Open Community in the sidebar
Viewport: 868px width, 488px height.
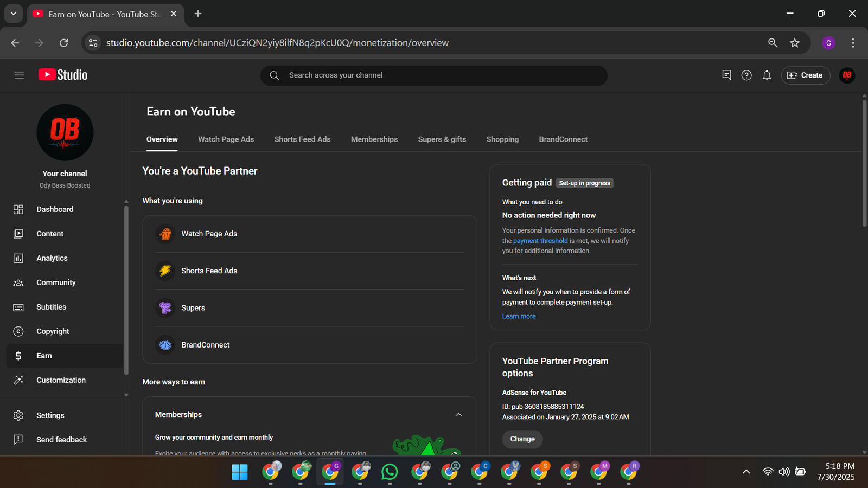tap(65, 282)
